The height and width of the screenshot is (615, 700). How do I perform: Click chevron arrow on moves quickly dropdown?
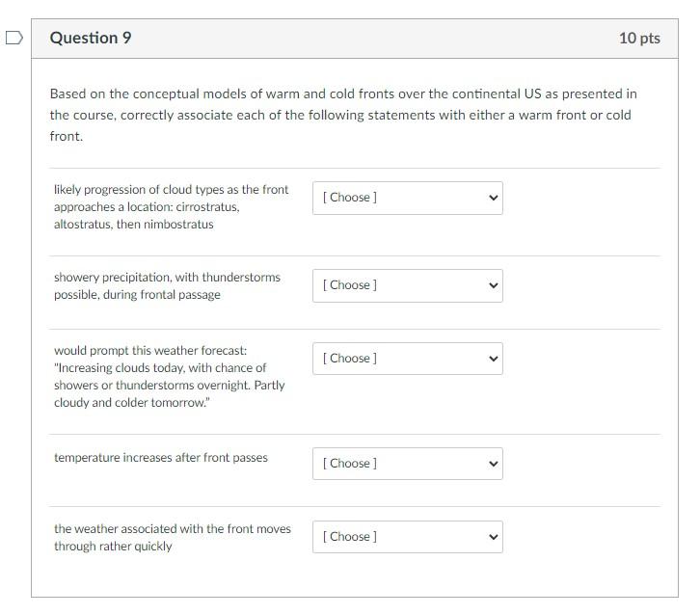pyautogui.click(x=493, y=537)
